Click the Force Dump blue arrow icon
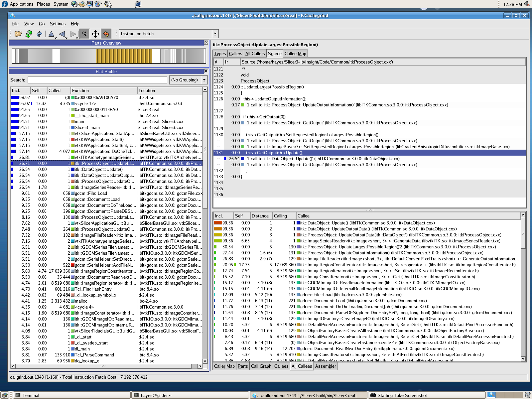This screenshot has width=532, height=399. pyautogui.click(x=39, y=34)
